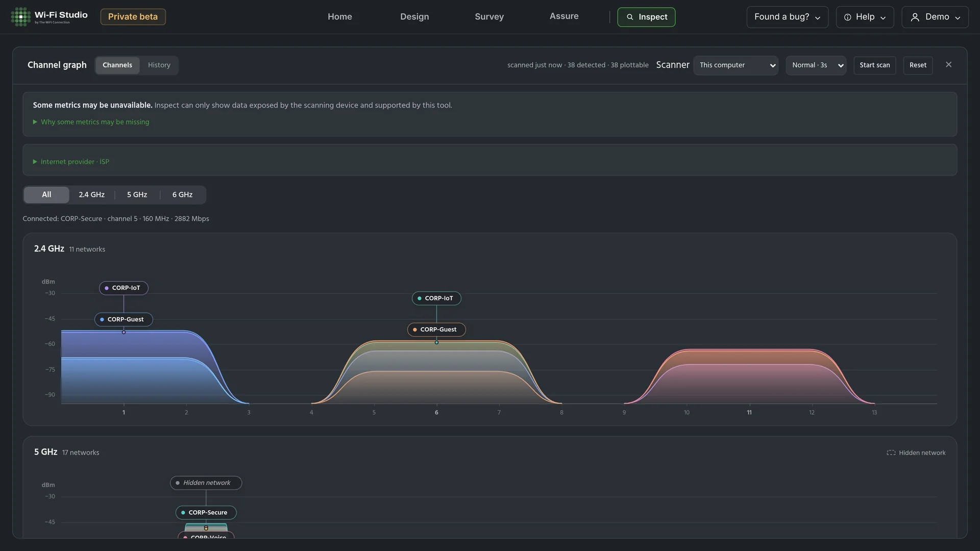Switch to the Channels view
The height and width of the screenshot is (551, 980).
pyautogui.click(x=117, y=65)
